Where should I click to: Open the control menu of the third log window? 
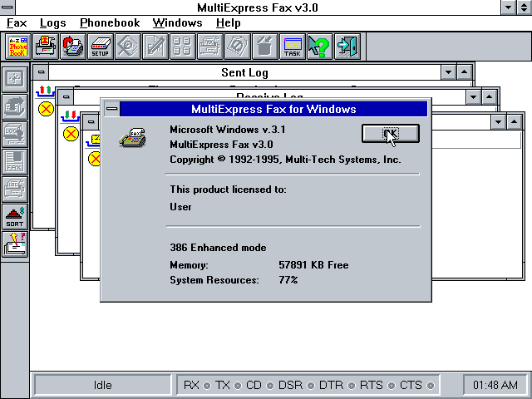91,121
